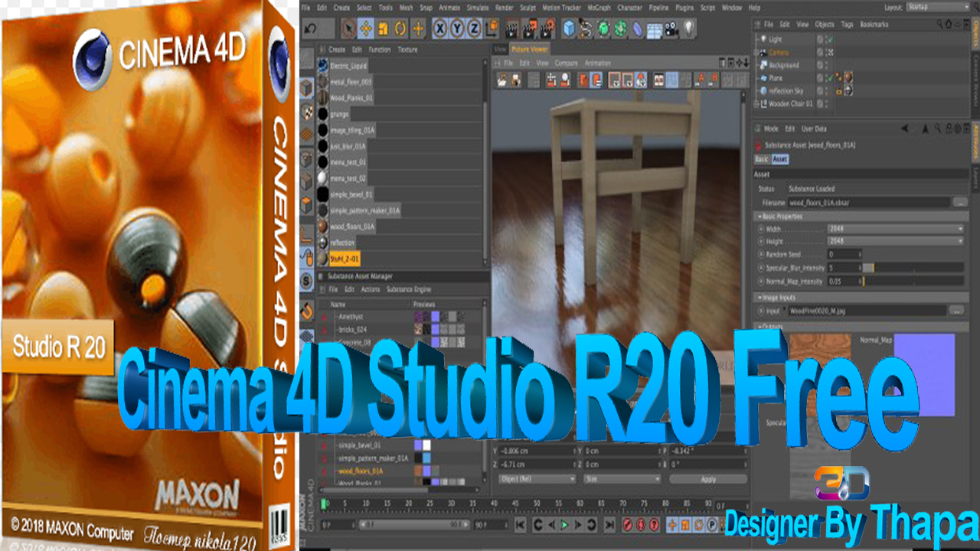Viewport: 980px width, 551px height.
Task: Click the Viewport Solo S icon
Action: [x=306, y=280]
